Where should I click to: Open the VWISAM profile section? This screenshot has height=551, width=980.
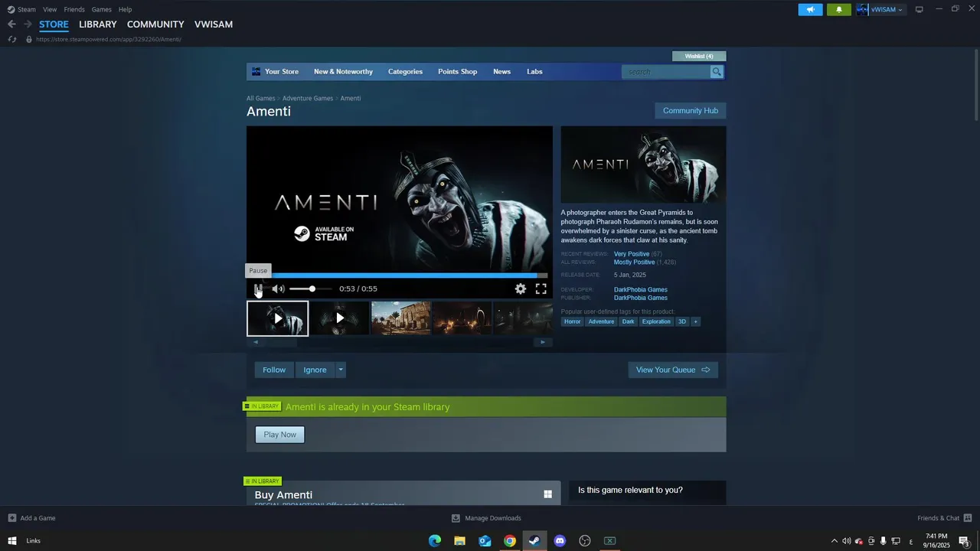214,24
